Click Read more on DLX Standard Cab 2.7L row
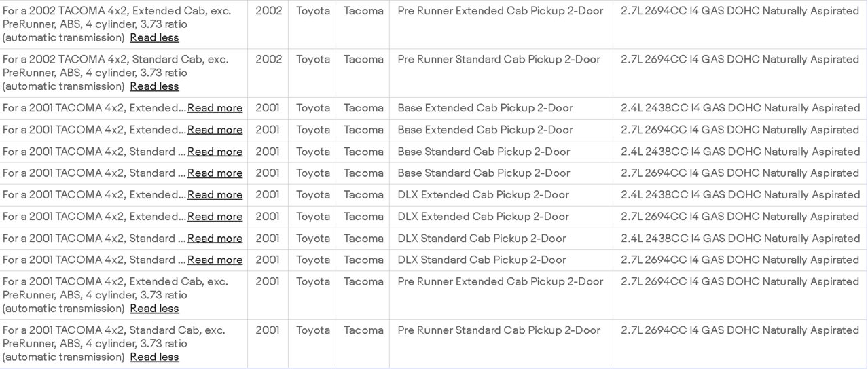The image size is (868, 369). (x=215, y=260)
